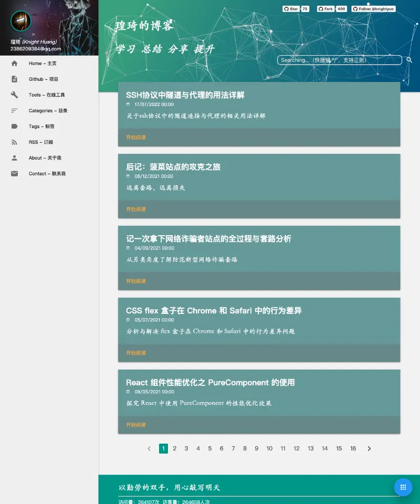
Task: Go to page 12
Action: pos(297,448)
